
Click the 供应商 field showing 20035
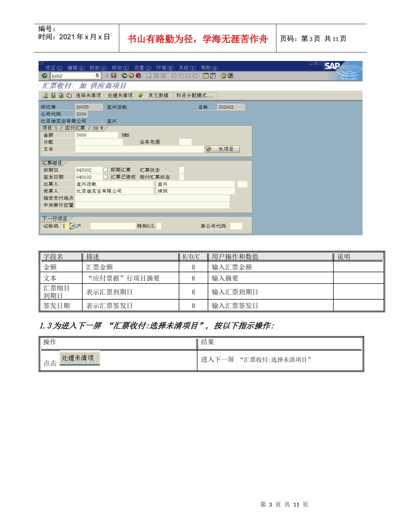click(x=89, y=107)
